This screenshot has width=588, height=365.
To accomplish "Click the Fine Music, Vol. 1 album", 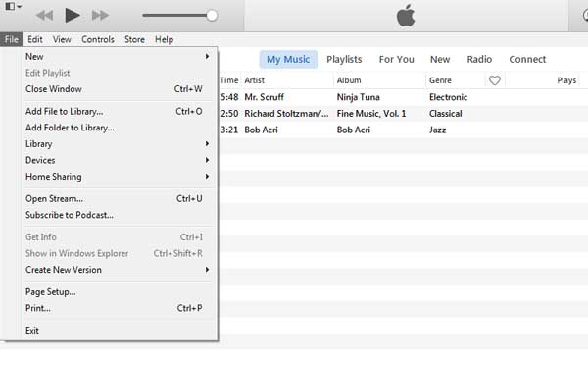I will [x=371, y=114].
